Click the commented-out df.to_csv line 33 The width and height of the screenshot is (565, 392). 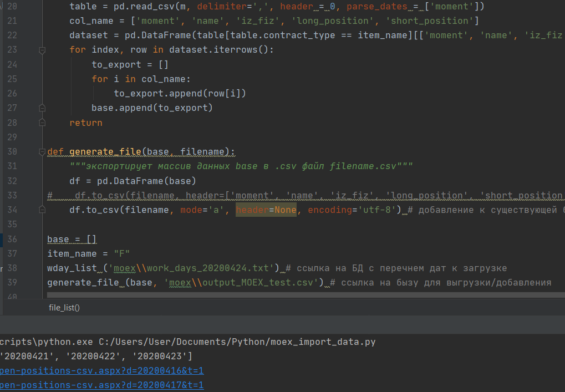click(x=306, y=195)
